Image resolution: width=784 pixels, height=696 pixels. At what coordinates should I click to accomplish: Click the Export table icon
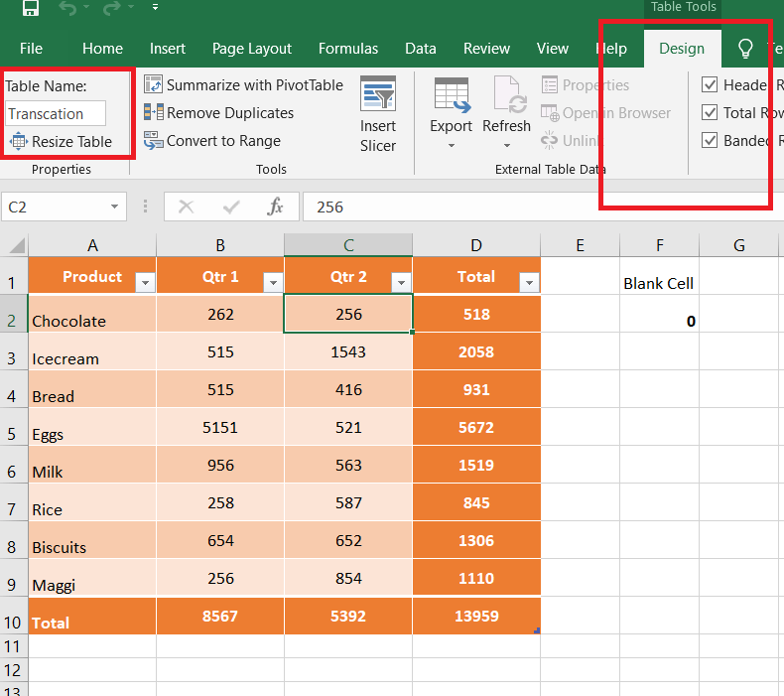click(452, 95)
